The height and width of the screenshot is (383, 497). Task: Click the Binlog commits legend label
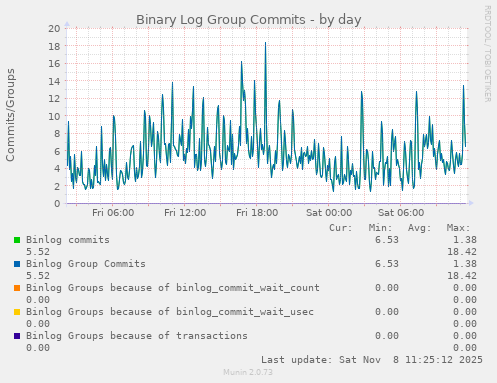coord(68,240)
